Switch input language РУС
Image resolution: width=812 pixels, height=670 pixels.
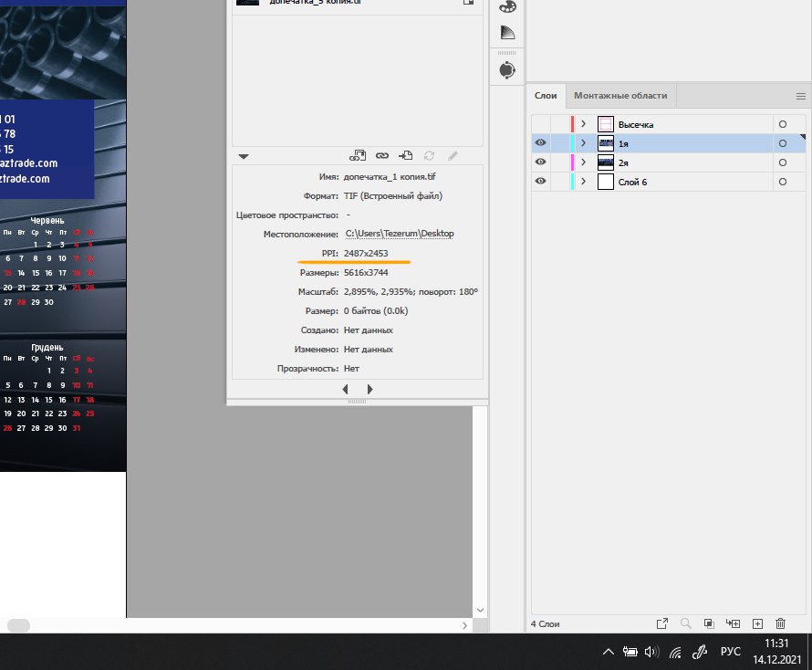[730, 652]
